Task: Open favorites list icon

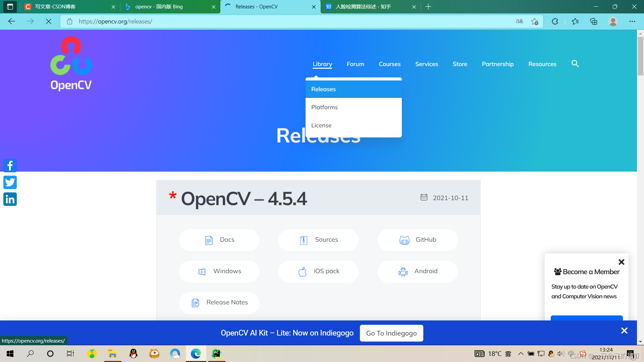Action: point(575,21)
